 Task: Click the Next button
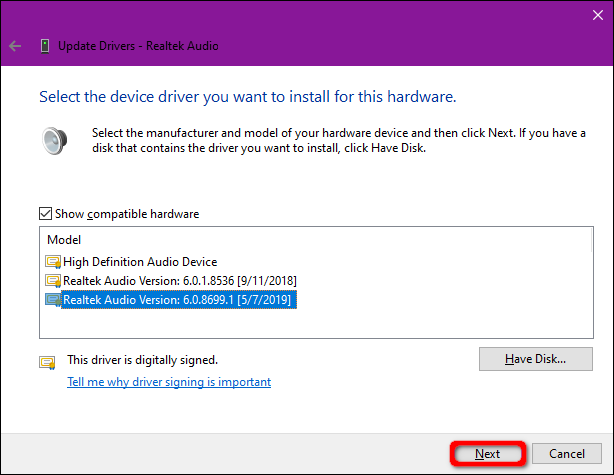pos(488,453)
